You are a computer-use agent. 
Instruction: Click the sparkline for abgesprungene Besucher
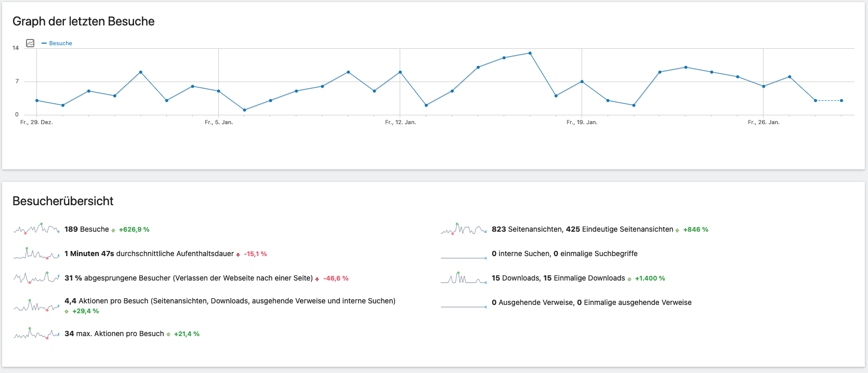36,278
